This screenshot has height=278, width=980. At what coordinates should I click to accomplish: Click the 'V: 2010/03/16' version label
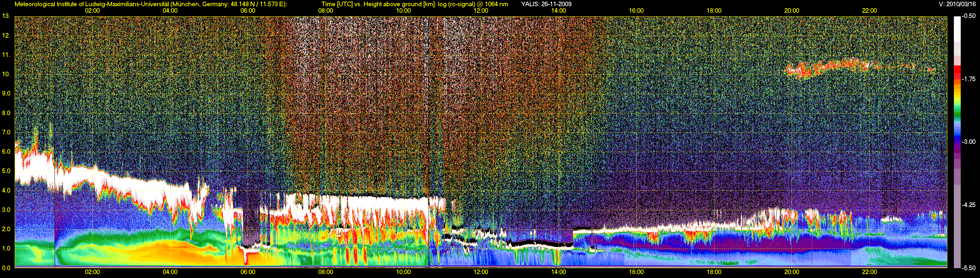pos(957,4)
